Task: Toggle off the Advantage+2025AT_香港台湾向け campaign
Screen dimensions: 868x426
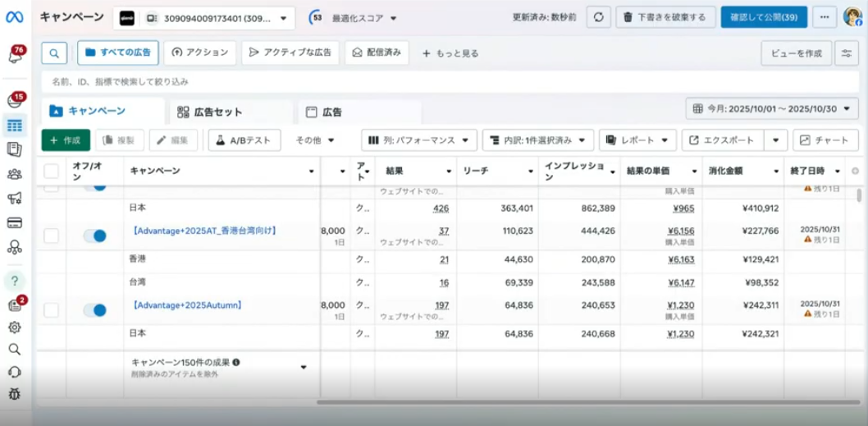Action: pyautogui.click(x=95, y=236)
